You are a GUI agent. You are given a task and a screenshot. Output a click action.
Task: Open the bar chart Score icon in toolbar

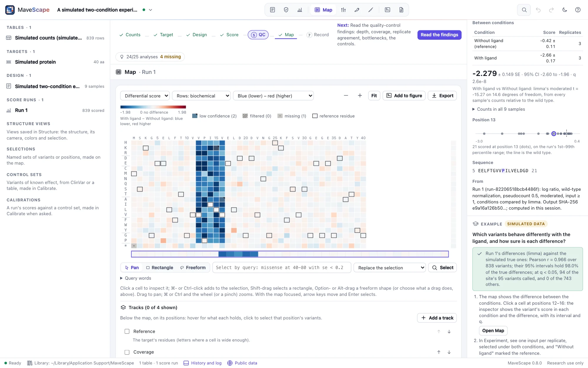pos(300,10)
